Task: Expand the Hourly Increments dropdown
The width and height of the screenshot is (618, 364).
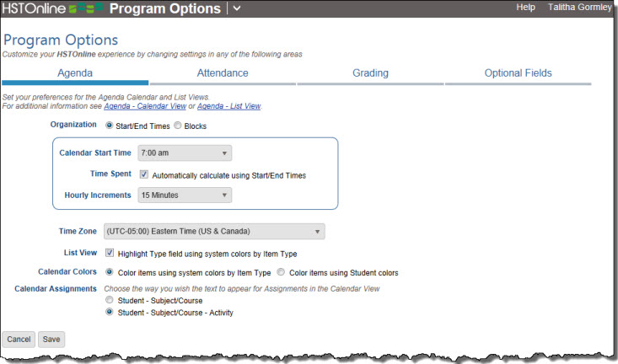Action: pos(185,195)
